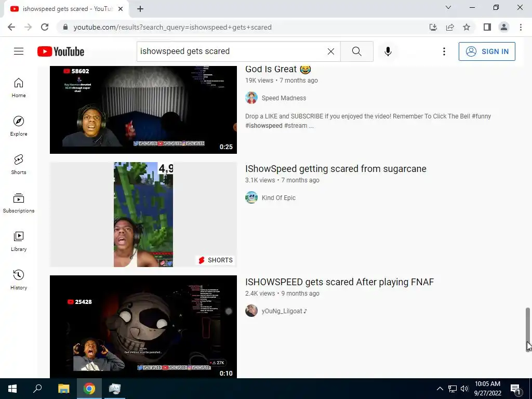
Task: Click the #ishowspeed hashtag in description
Action: (263, 126)
